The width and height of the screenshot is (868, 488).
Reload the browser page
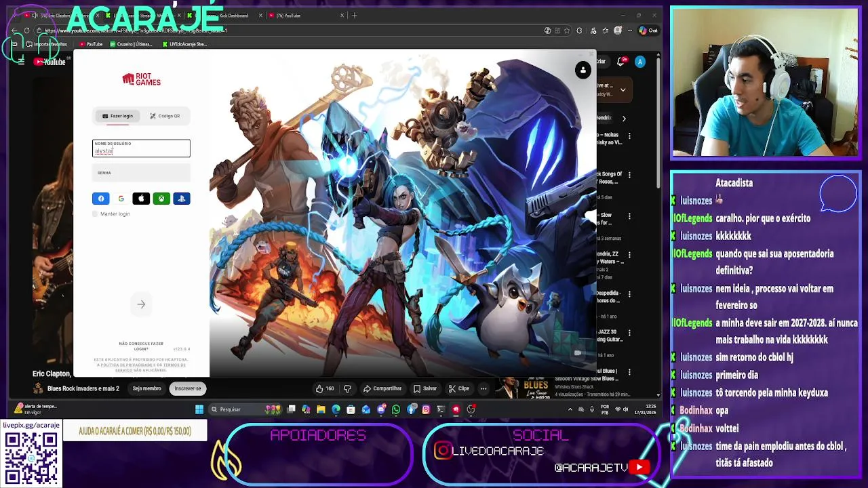(26, 30)
